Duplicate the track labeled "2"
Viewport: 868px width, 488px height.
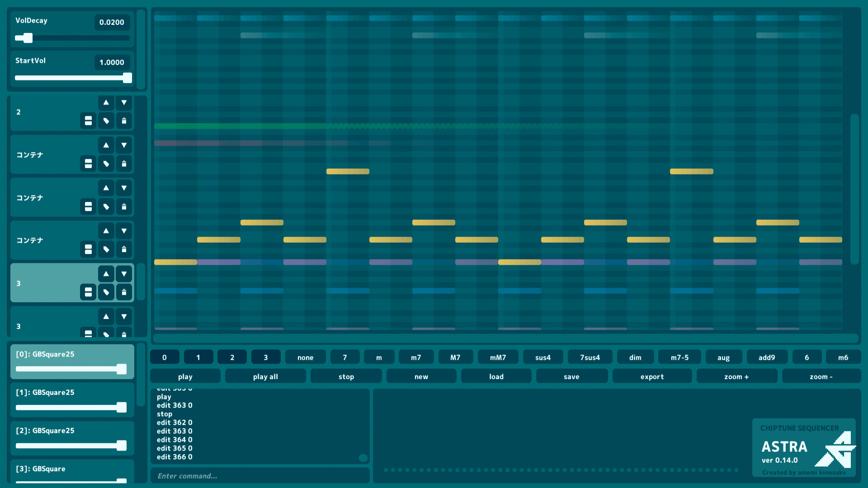tap(88, 121)
